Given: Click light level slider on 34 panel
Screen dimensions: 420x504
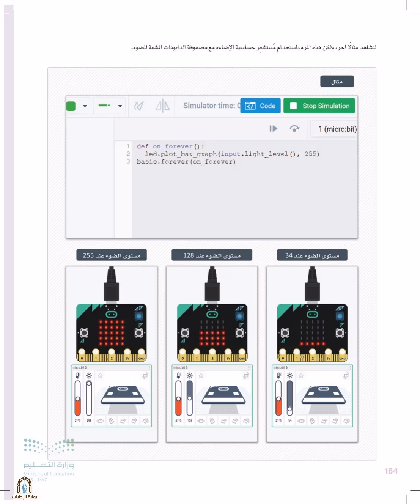Looking at the screenshot, I should click(x=289, y=398).
